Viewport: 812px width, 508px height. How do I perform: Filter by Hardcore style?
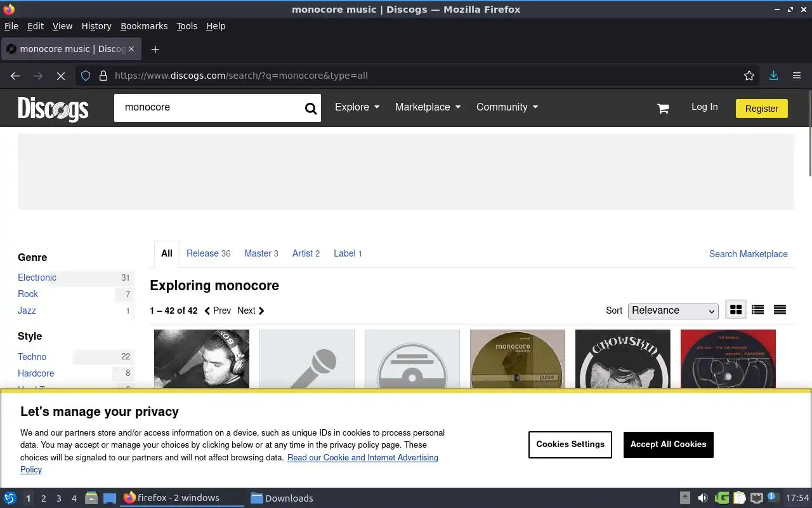(36, 373)
